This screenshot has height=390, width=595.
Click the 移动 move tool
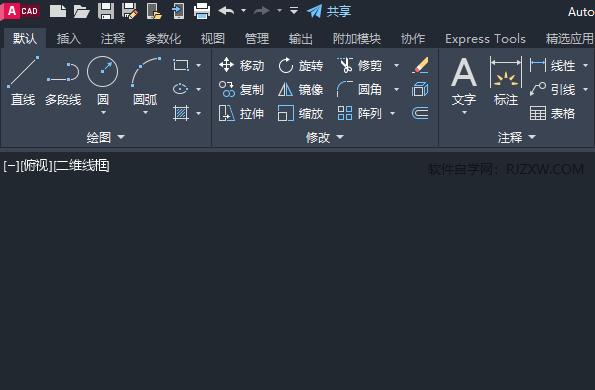click(242, 65)
